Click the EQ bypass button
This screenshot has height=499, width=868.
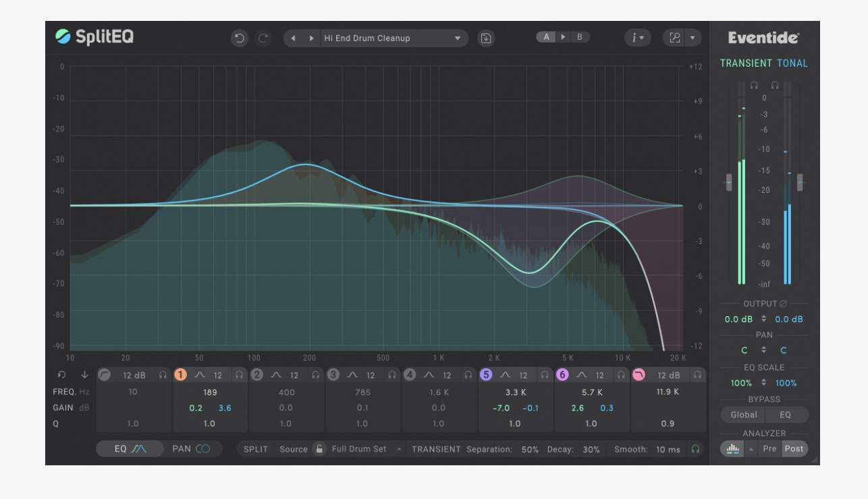click(x=785, y=415)
